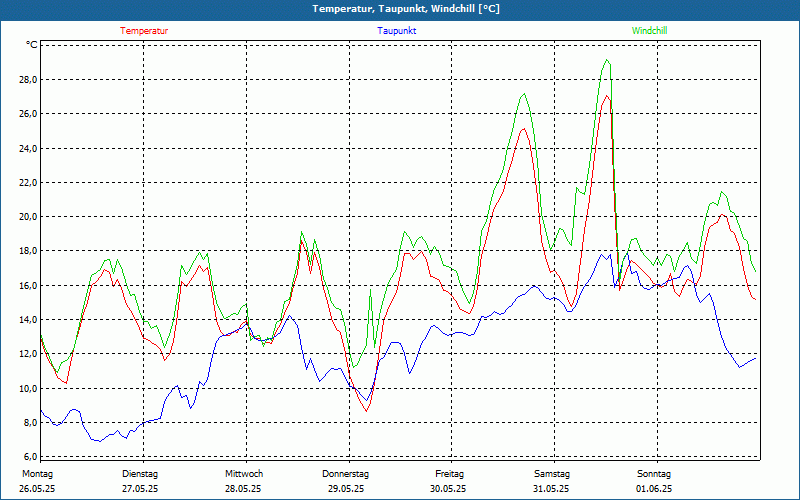Click the 24,0 y-axis value
This screenshot has width=800, height=500.
coord(29,148)
